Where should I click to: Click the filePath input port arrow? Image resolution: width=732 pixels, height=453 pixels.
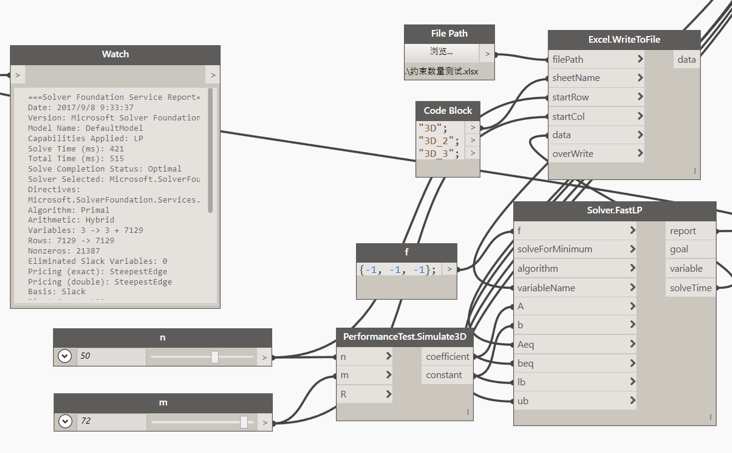click(640, 59)
